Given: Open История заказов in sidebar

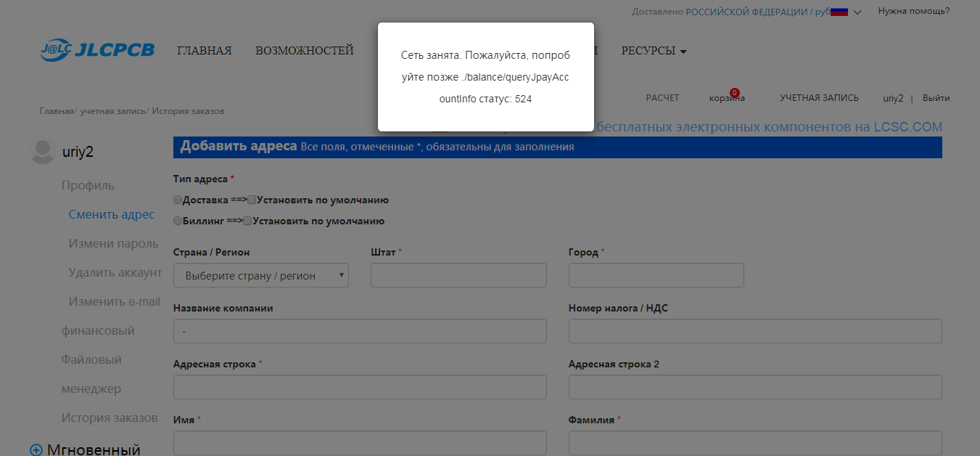Looking at the screenshot, I should pyautogui.click(x=110, y=418).
